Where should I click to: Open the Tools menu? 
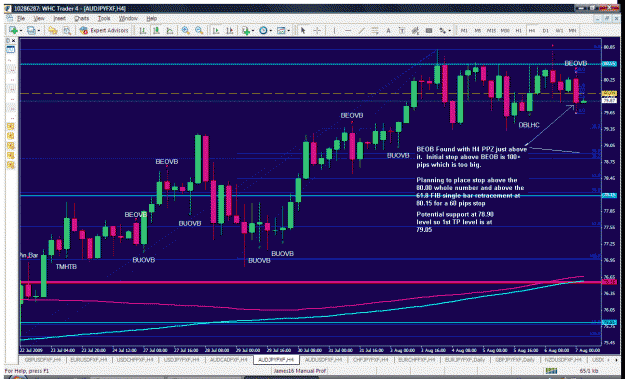pos(104,19)
